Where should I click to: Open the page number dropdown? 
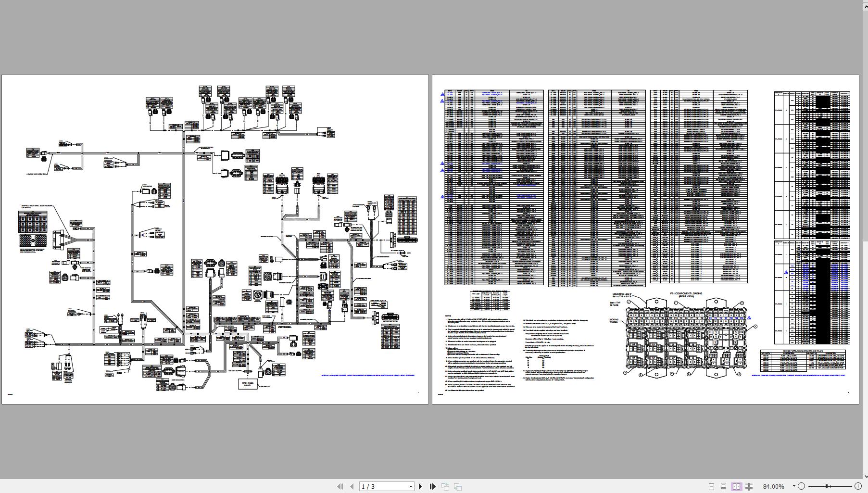(x=411, y=486)
